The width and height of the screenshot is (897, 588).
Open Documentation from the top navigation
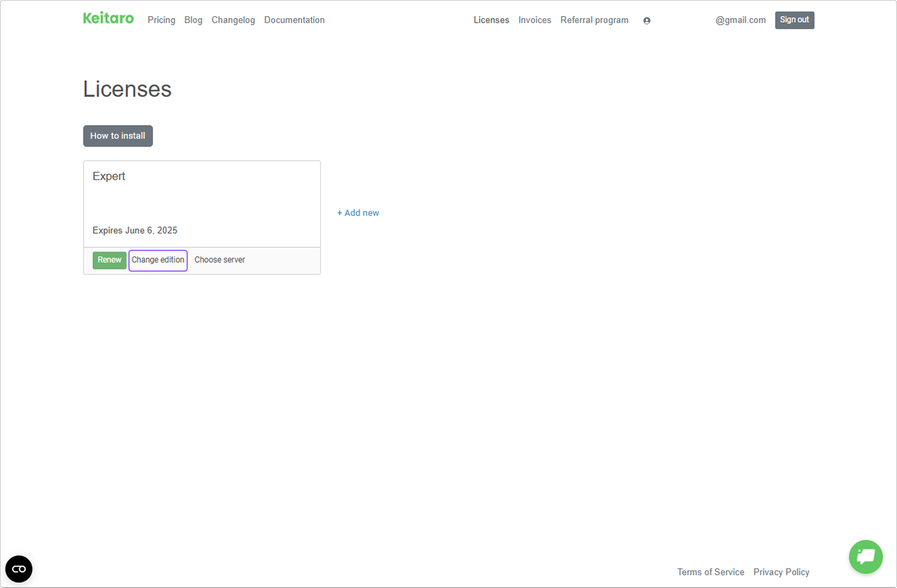[294, 20]
